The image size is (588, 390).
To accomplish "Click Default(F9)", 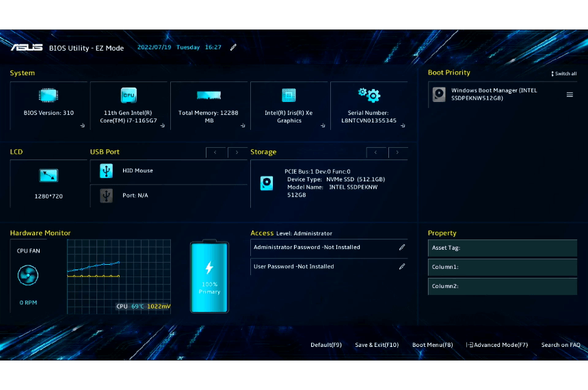I will (x=326, y=345).
